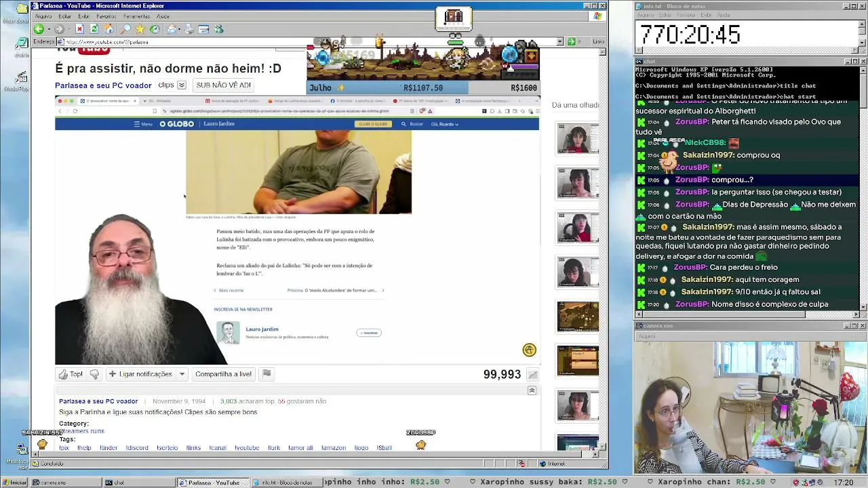Screen dimensions: 868x488
Task: Click the SUB NÃO VÊ AD! button
Action: pyautogui.click(x=223, y=85)
